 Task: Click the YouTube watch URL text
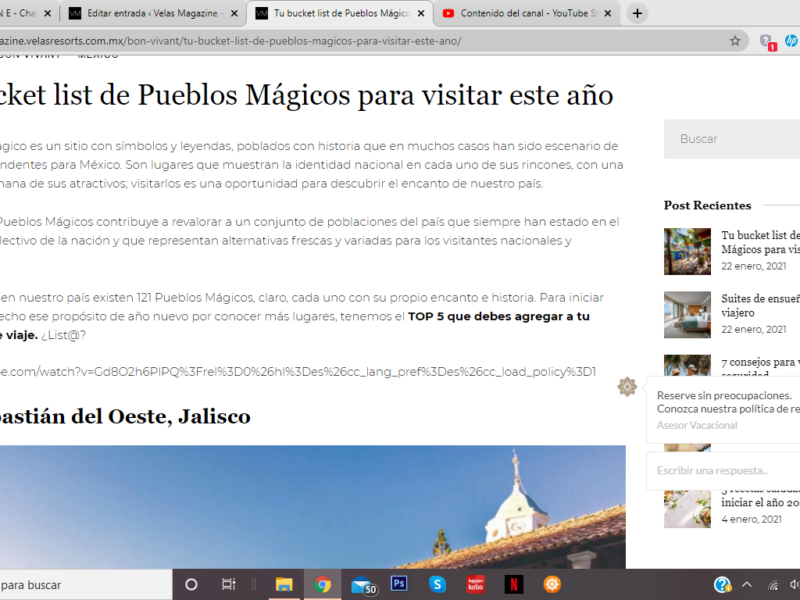[x=298, y=372]
